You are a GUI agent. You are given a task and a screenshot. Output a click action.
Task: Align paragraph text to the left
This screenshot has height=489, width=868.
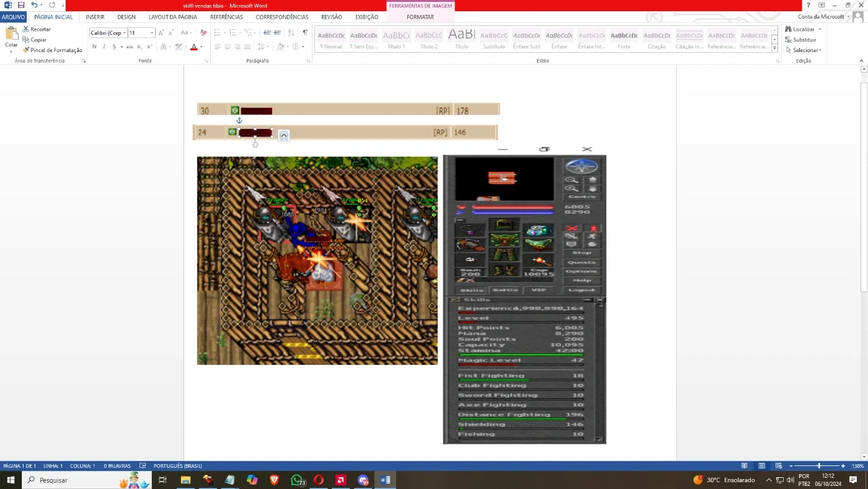coord(218,47)
